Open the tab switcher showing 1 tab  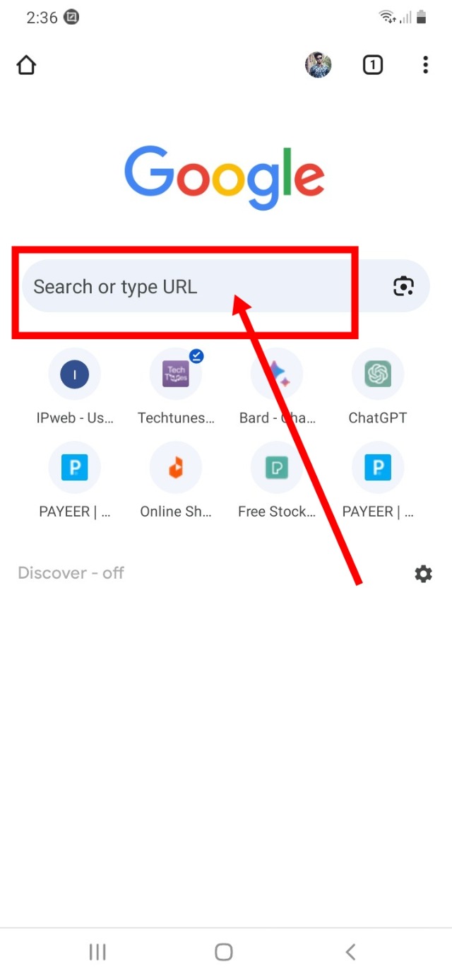tap(372, 66)
